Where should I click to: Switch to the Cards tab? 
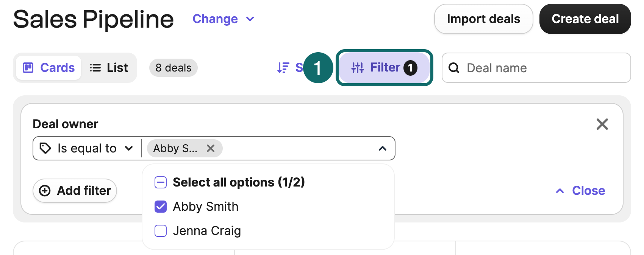click(48, 67)
